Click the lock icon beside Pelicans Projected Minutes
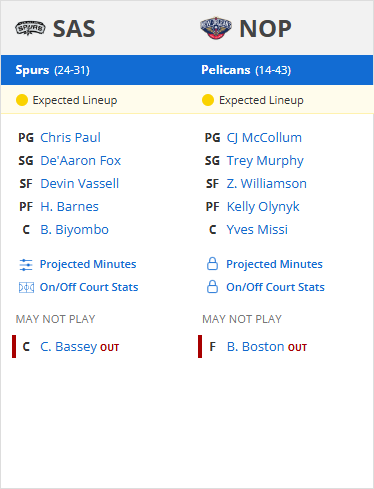This screenshot has height=489, width=374. point(212,264)
